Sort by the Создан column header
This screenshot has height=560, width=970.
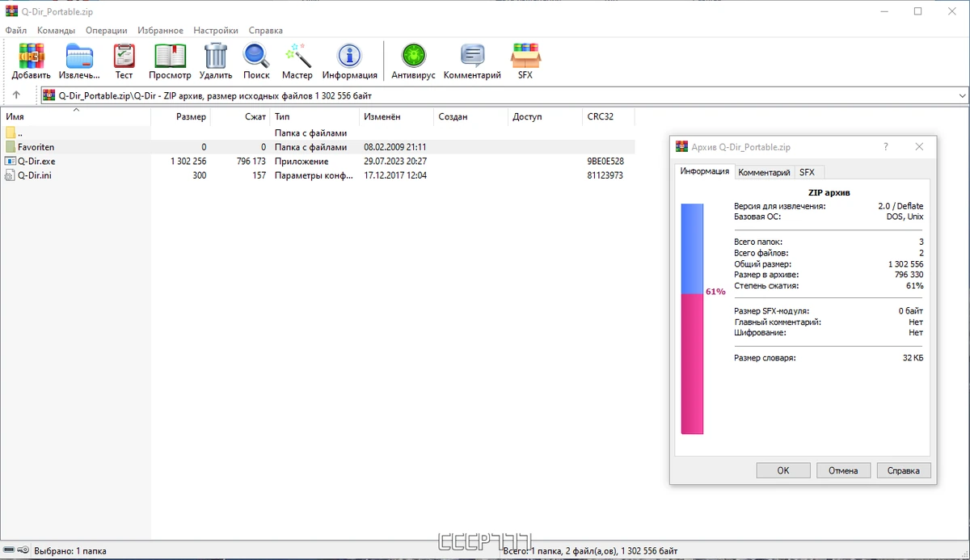(x=471, y=116)
